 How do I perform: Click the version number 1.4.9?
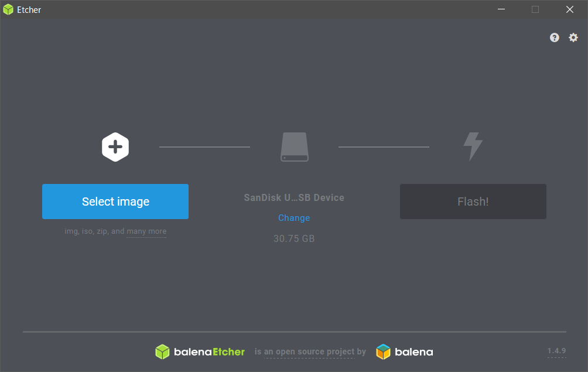pyautogui.click(x=556, y=351)
